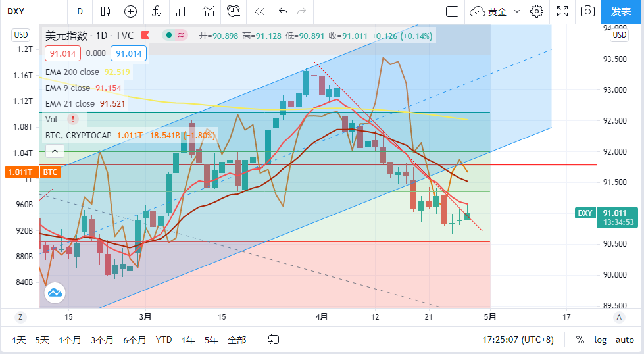Open chart settings with the gear icon

click(x=537, y=11)
